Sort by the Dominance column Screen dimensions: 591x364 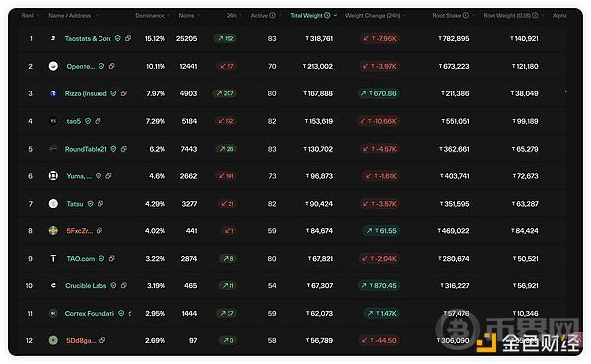(x=150, y=15)
